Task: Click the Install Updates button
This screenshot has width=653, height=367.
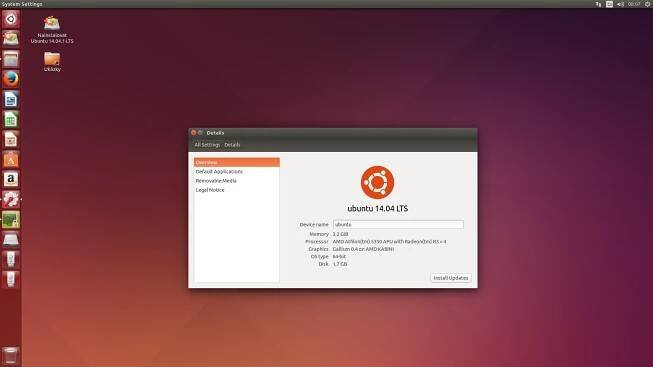Action: click(451, 278)
